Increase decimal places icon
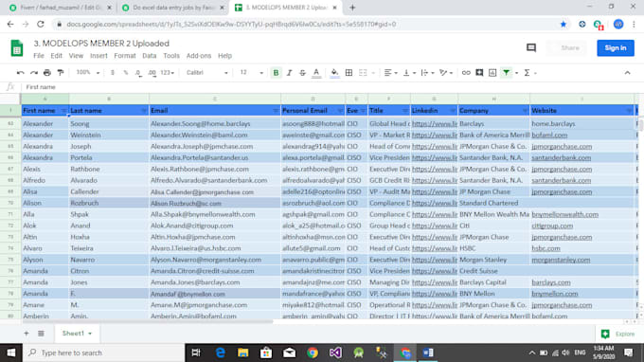 [152, 73]
